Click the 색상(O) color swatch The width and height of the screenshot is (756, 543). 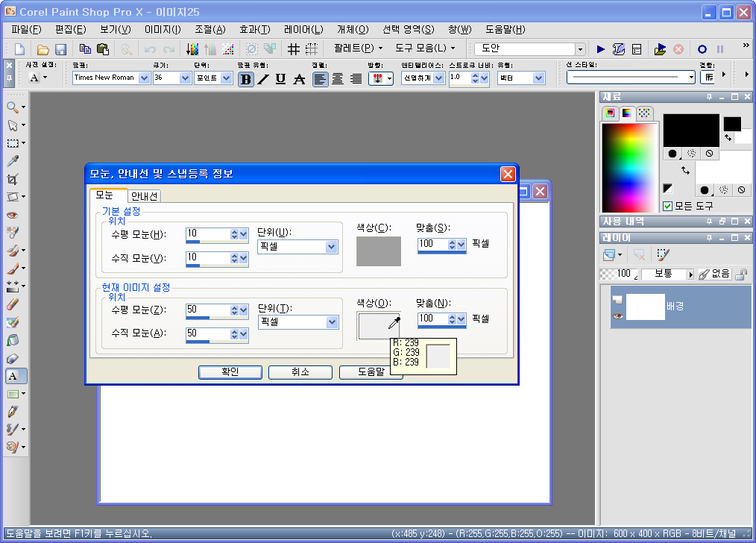pyautogui.click(x=379, y=326)
